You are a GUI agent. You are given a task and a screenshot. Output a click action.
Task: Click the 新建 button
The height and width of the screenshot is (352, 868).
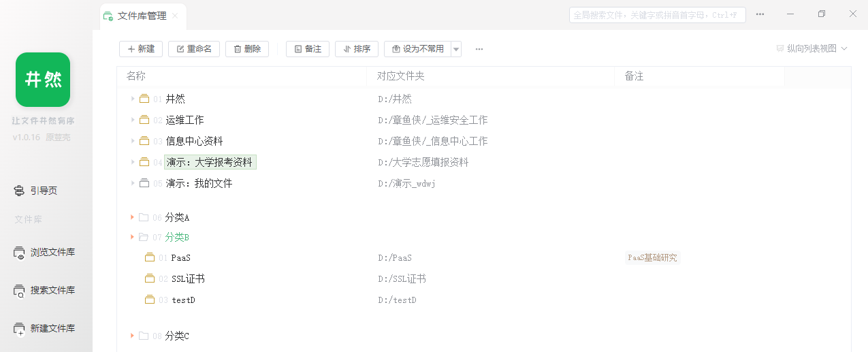[x=141, y=49]
